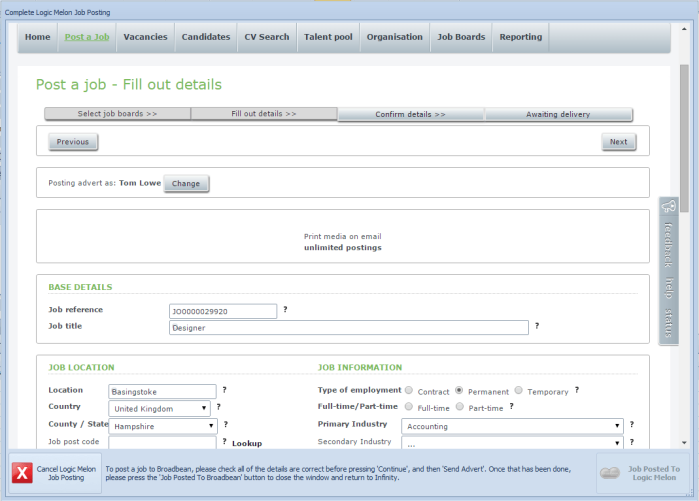699x501 pixels.
Task: Open the Primary Industry dropdown
Action: [x=512, y=425]
